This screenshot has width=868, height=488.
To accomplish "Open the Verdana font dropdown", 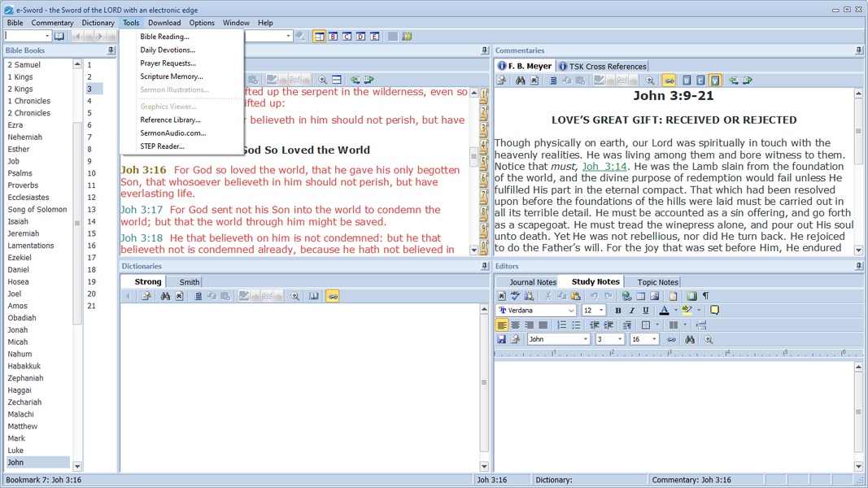I will click(571, 311).
